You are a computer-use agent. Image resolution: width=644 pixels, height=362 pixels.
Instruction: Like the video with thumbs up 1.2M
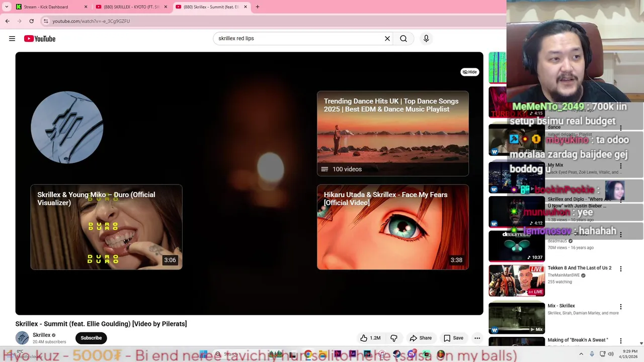tap(370, 338)
